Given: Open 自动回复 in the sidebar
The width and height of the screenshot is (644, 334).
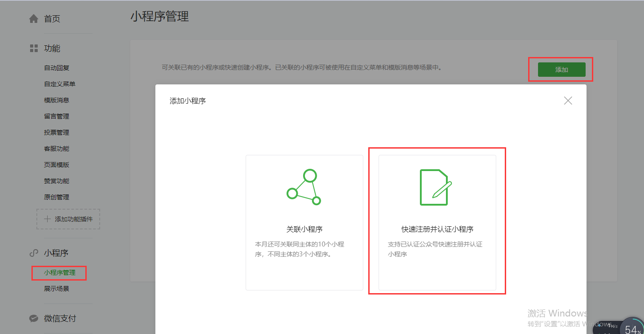Looking at the screenshot, I should (x=57, y=68).
